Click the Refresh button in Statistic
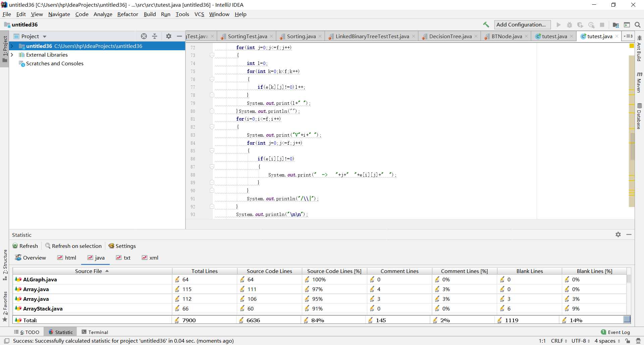The width and height of the screenshot is (644, 345). pos(25,246)
